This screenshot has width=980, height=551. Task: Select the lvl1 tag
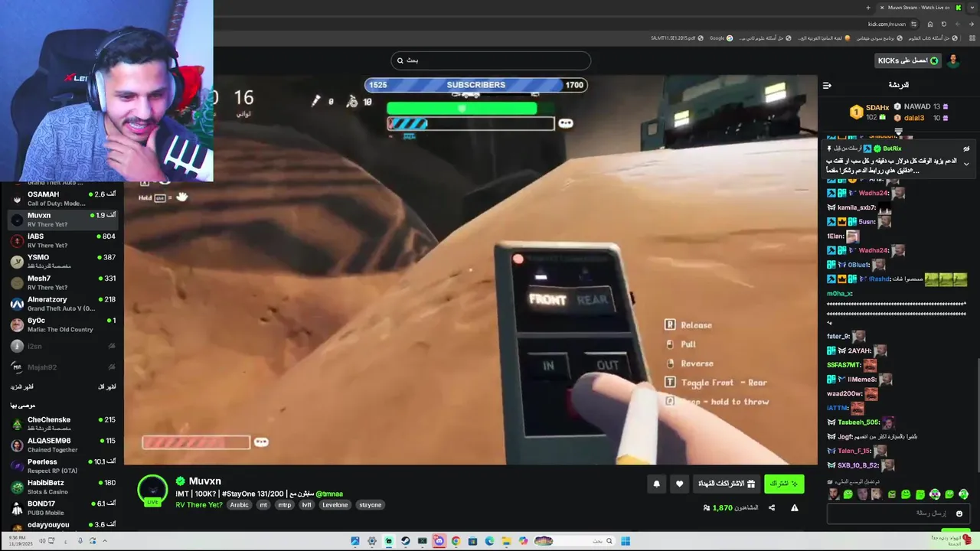pos(307,505)
